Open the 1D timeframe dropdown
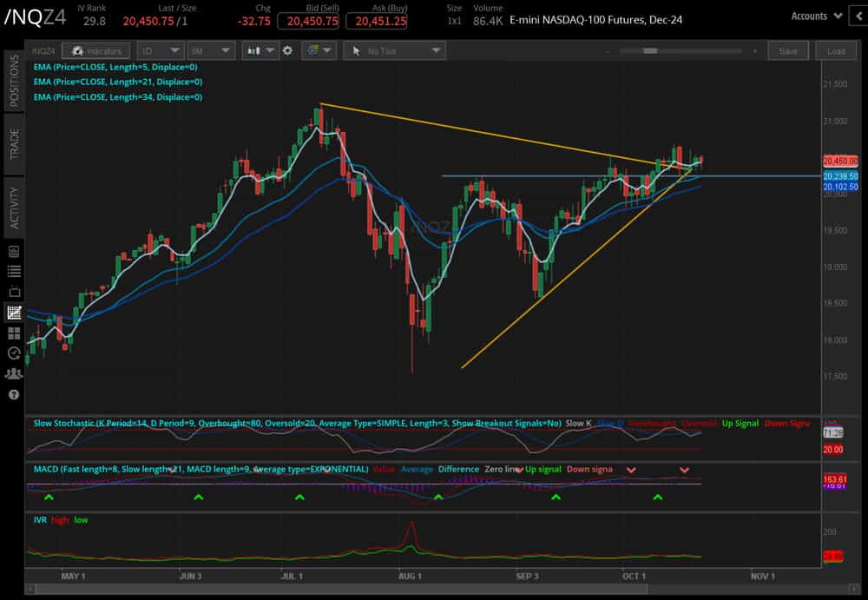The height and width of the screenshot is (600, 868). pos(160,50)
